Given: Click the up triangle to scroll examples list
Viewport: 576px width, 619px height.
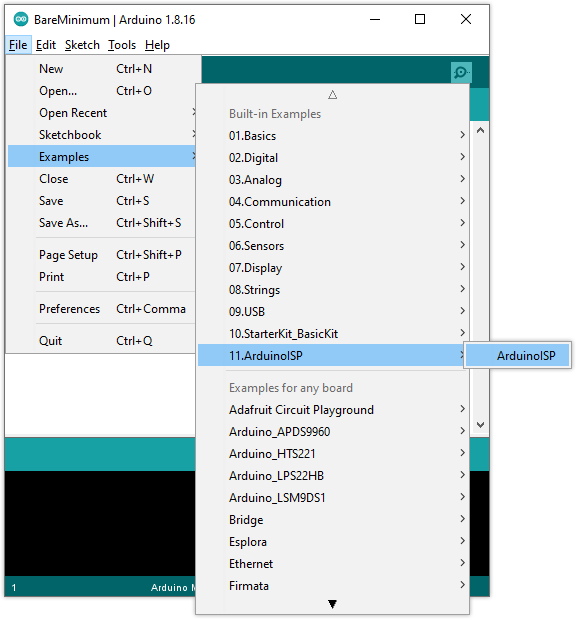Looking at the screenshot, I should (x=332, y=95).
